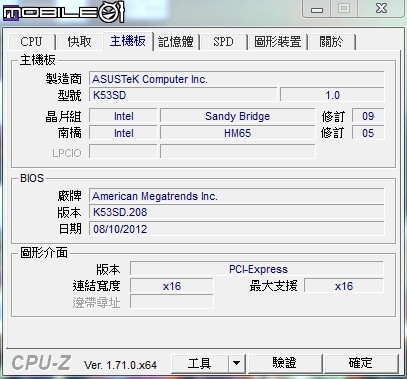Click southbridge revision value 05
Viewport: 407px width, 379px height.
368,133
